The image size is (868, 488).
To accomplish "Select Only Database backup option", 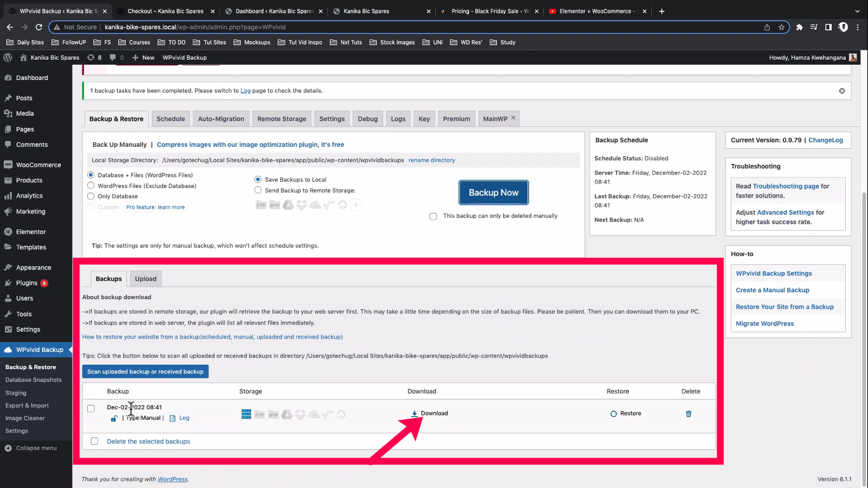I will (91, 196).
